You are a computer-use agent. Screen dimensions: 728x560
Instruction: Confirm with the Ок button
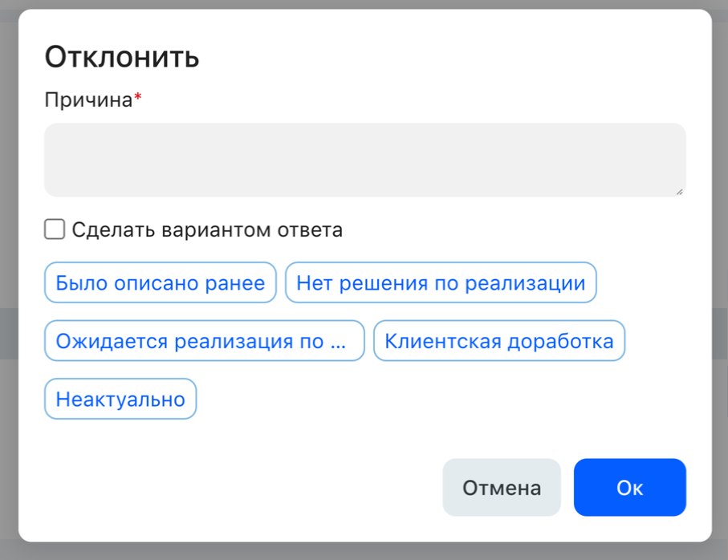629,487
